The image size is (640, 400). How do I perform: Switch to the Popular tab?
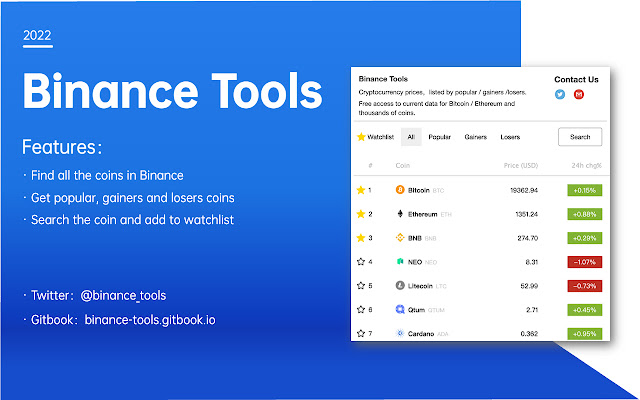point(440,137)
